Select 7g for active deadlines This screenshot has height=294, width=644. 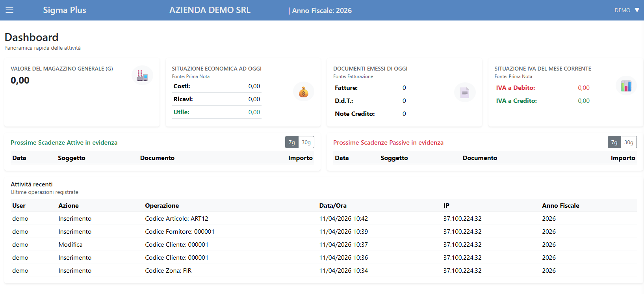292,142
